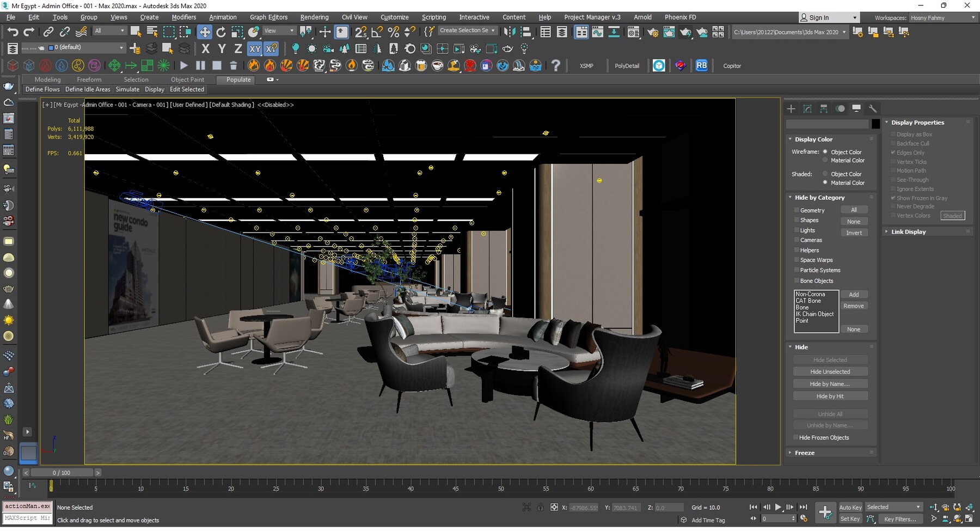Screen dimensions: 980x531
Task: Select the Select and Move tool
Action: pos(205,32)
